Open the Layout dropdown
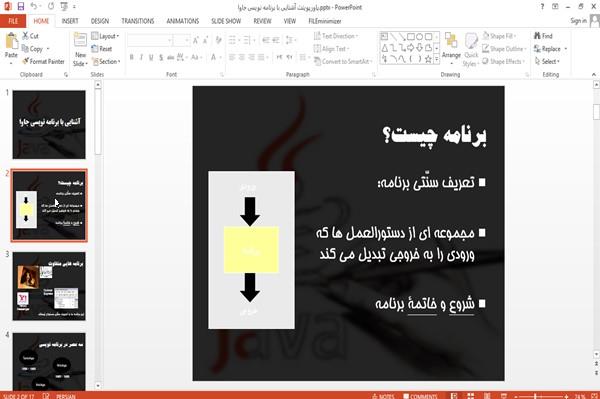The width and height of the screenshot is (600, 399). (106, 36)
